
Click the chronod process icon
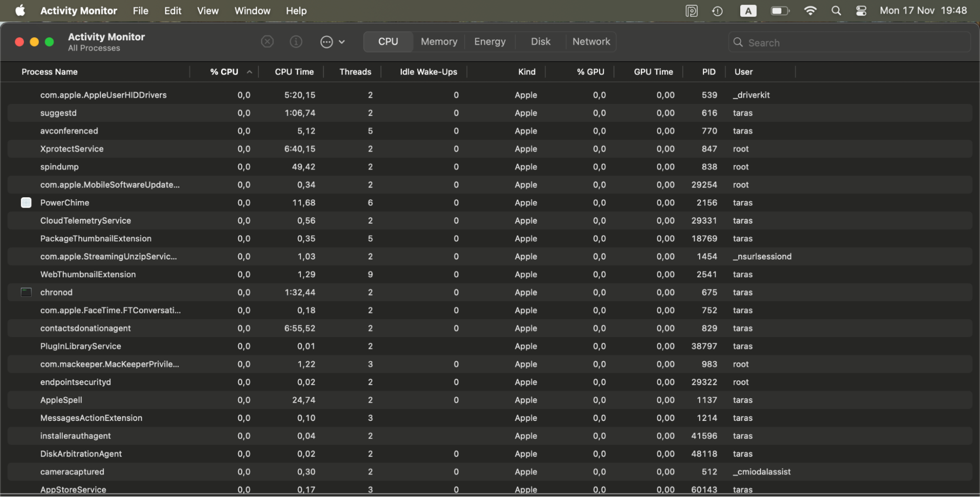pyautogui.click(x=26, y=292)
